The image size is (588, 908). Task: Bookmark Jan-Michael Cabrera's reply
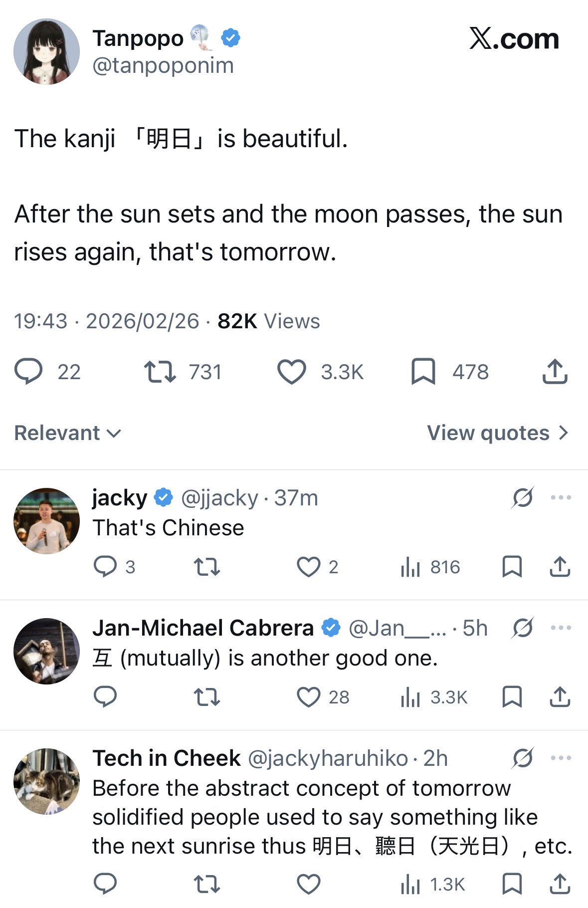[x=512, y=697]
